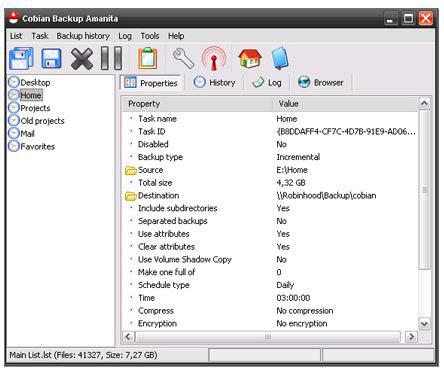Click the folder icon next to Destination
444x377 pixels.
point(131,196)
